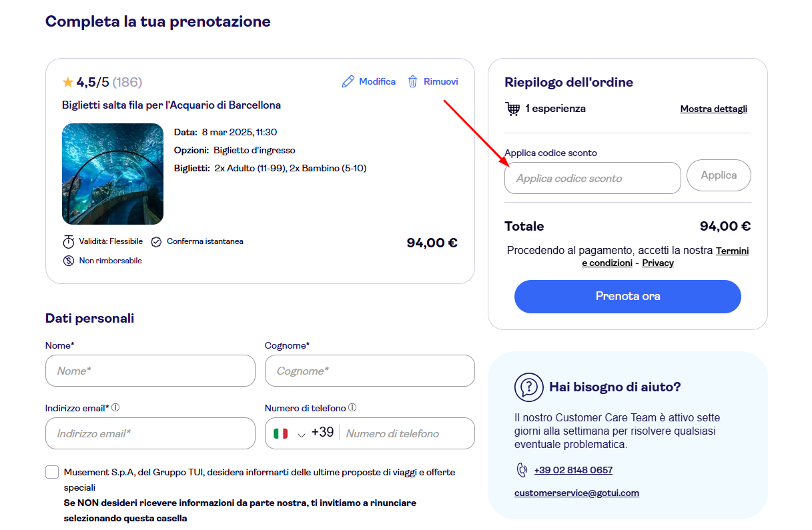
Task: Click the info icon beside 'Numero di telefono'
Action: (352, 407)
